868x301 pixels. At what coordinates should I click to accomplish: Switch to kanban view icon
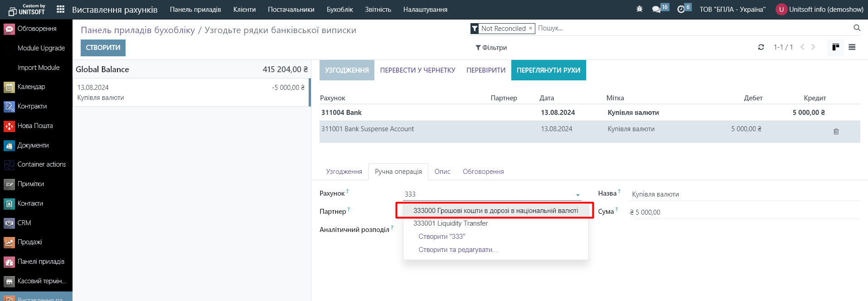coord(836,47)
